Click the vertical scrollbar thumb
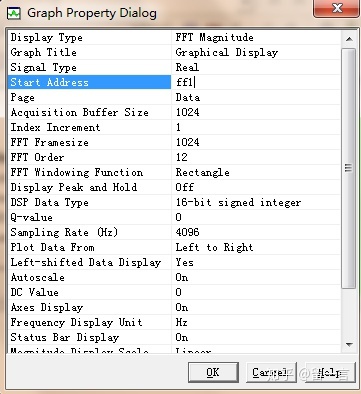361x394 pixels. pyautogui.click(x=349, y=168)
